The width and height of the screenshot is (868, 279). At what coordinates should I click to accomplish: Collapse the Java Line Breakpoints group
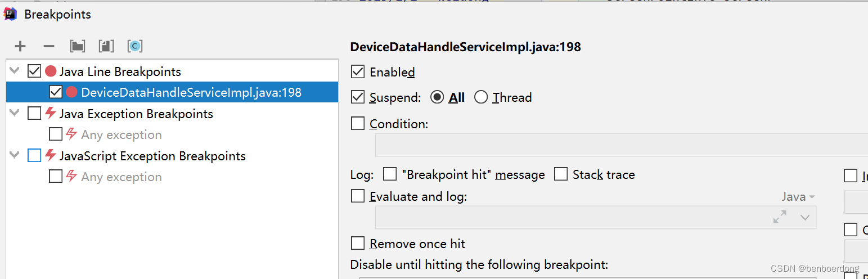click(15, 71)
